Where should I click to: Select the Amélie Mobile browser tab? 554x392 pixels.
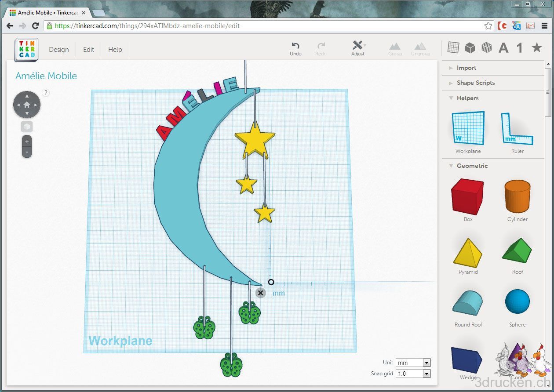point(47,13)
